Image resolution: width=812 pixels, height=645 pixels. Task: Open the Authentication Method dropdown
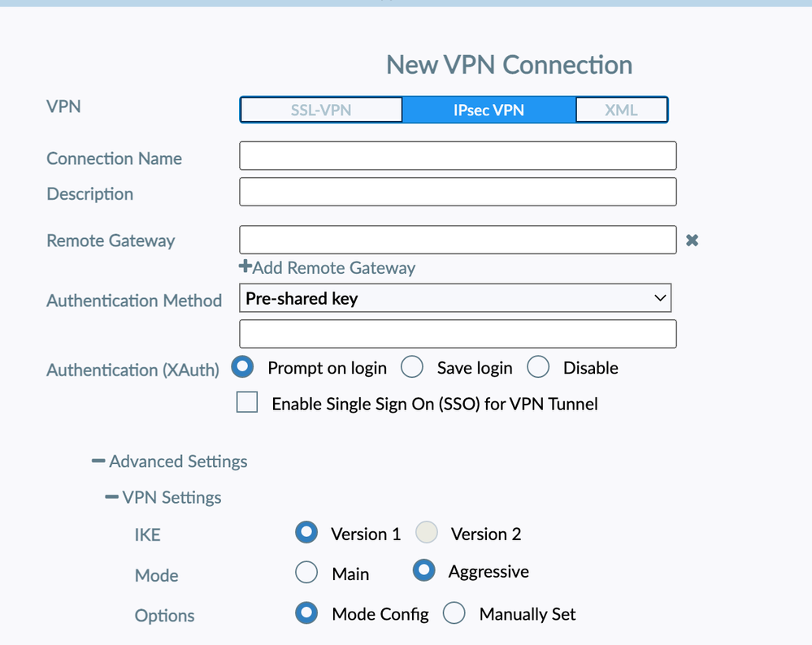click(x=455, y=298)
